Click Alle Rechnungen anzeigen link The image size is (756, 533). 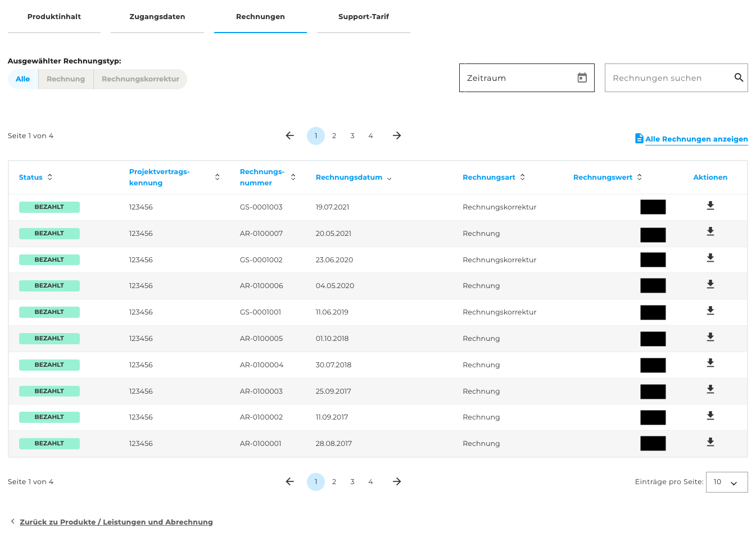pyautogui.click(x=696, y=139)
